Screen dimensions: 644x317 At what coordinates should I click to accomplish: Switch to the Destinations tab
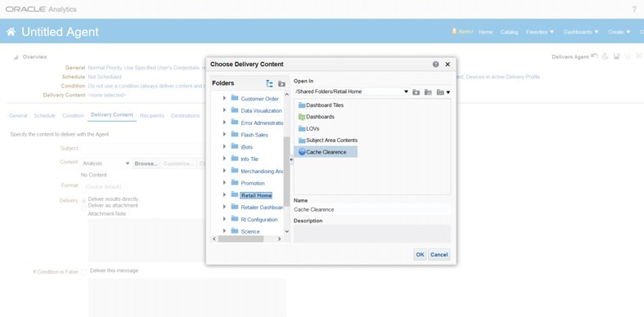coord(185,116)
